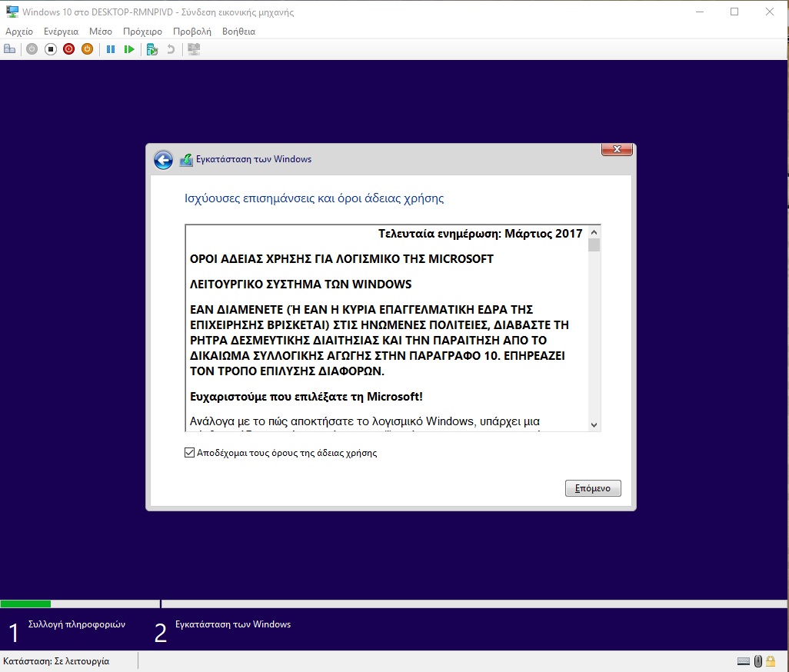Click the grey Start virtual machine icon

32,49
